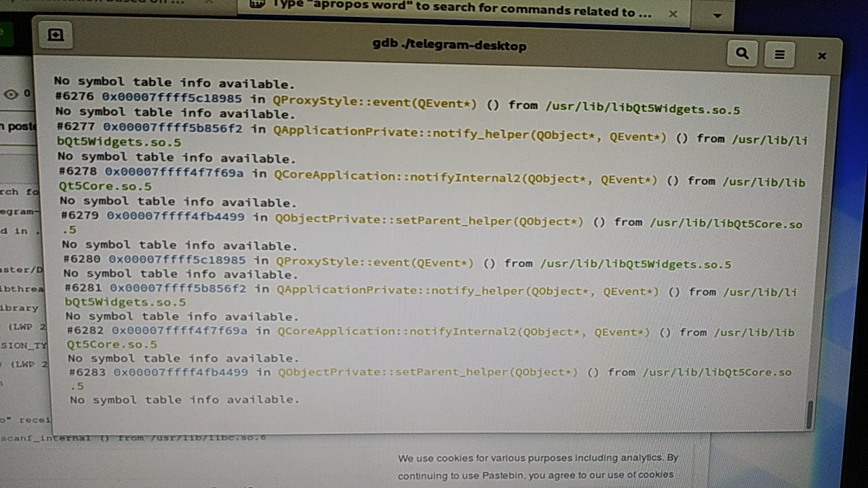Click the Pastebin cookie notice text
This screenshot has height=488, width=868.
(x=538, y=466)
